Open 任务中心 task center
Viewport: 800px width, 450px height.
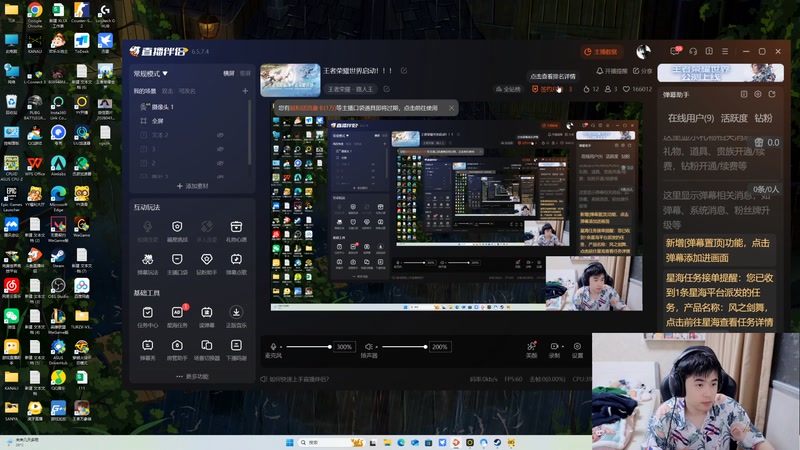[x=147, y=316]
